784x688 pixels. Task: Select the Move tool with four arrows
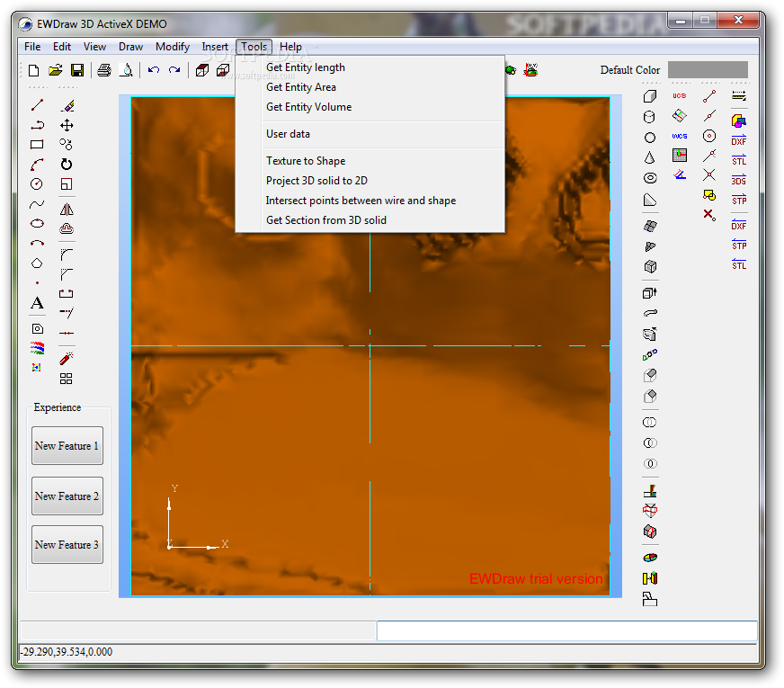click(67, 125)
